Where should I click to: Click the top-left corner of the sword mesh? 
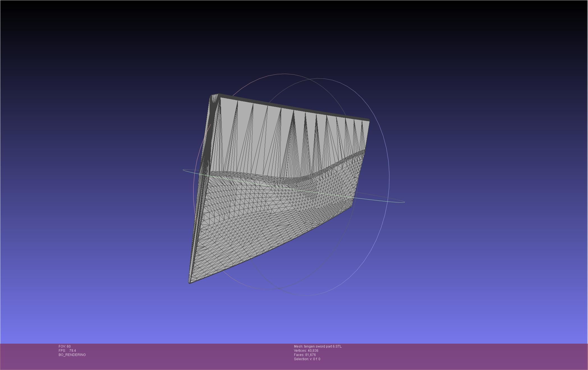coord(212,96)
